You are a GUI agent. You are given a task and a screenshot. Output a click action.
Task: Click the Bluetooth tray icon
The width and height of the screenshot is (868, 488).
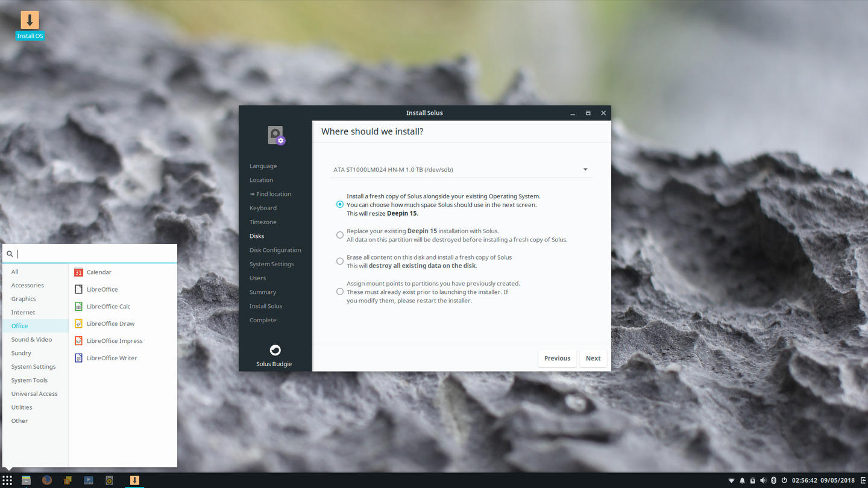coord(773,480)
